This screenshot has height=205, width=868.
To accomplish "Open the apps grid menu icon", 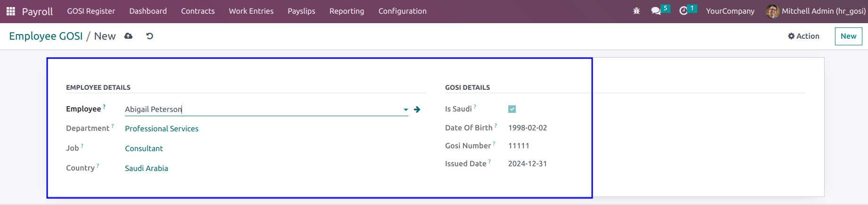I will [x=10, y=11].
